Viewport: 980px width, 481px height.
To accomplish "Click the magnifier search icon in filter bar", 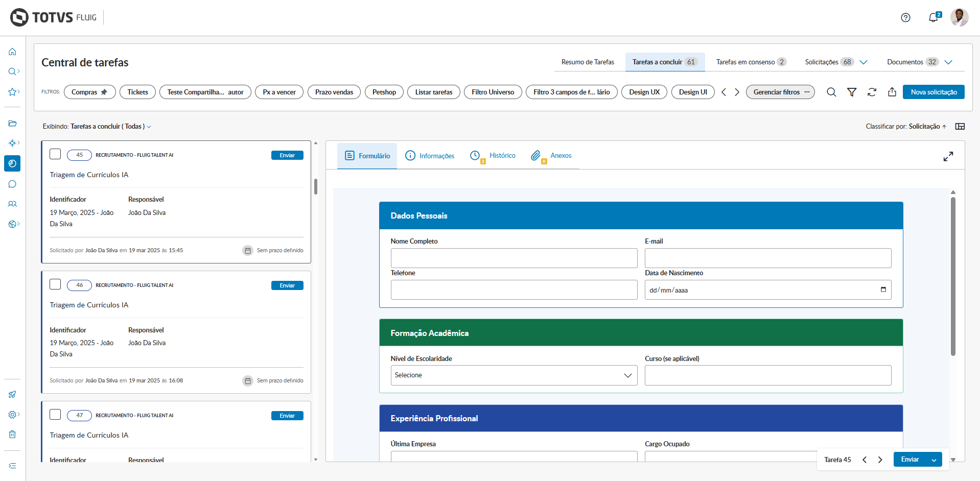I will 831,92.
